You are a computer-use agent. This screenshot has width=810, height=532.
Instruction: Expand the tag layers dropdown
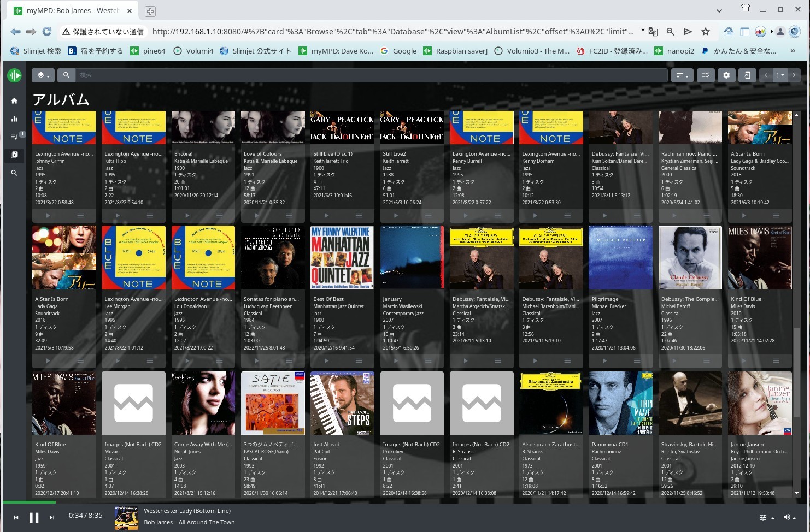[43, 75]
